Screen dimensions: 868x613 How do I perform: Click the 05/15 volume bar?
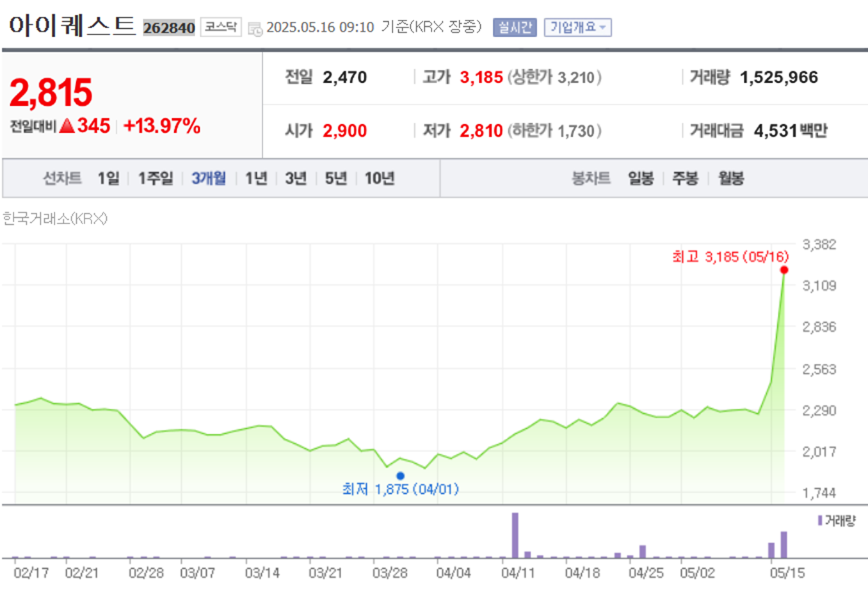pos(771,550)
